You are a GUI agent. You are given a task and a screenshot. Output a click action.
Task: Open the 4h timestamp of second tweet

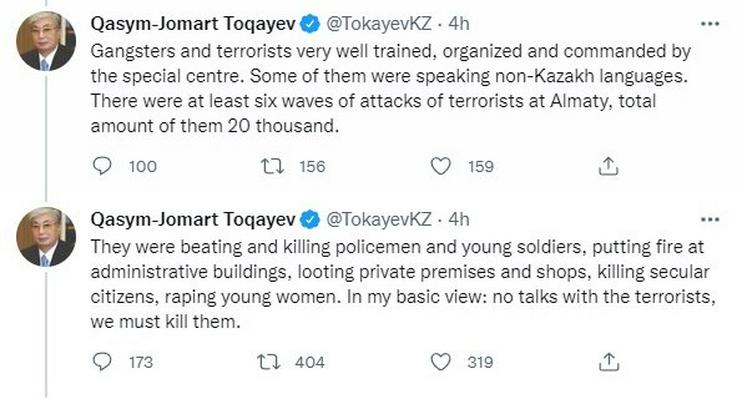point(459,220)
